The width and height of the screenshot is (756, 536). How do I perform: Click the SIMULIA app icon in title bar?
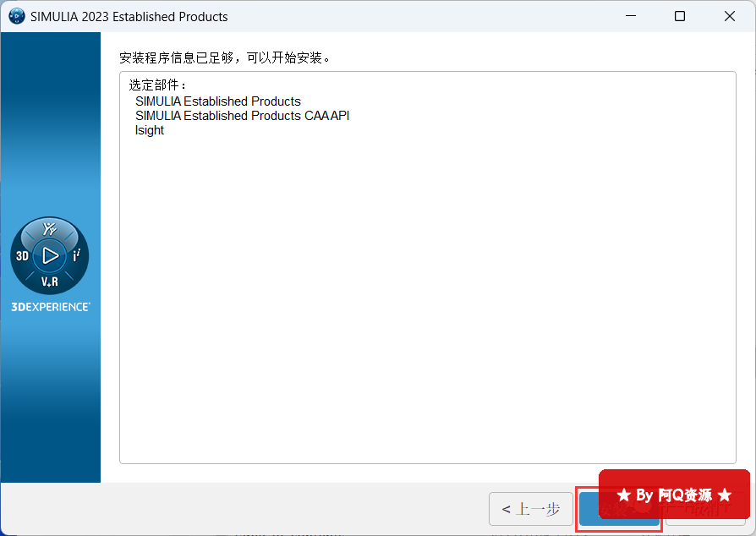pyautogui.click(x=15, y=16)
